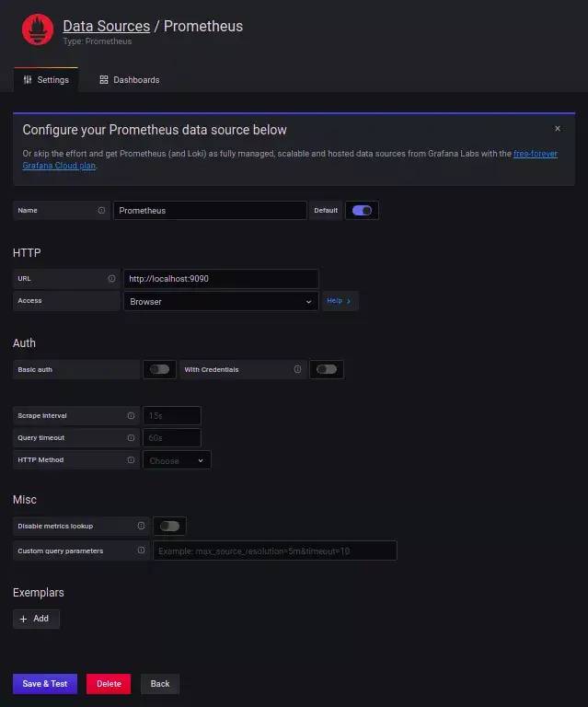Click the Scrape interval input field

[x=172, y=416]
